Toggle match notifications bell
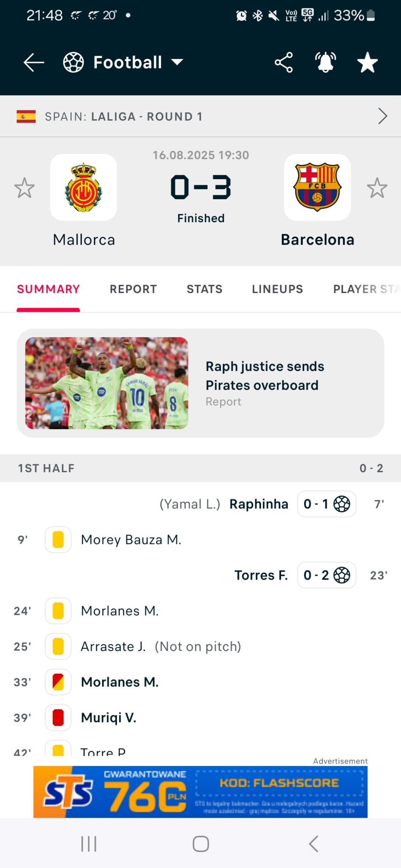Viewport: 401px width, 868px height. click(325, 62)
